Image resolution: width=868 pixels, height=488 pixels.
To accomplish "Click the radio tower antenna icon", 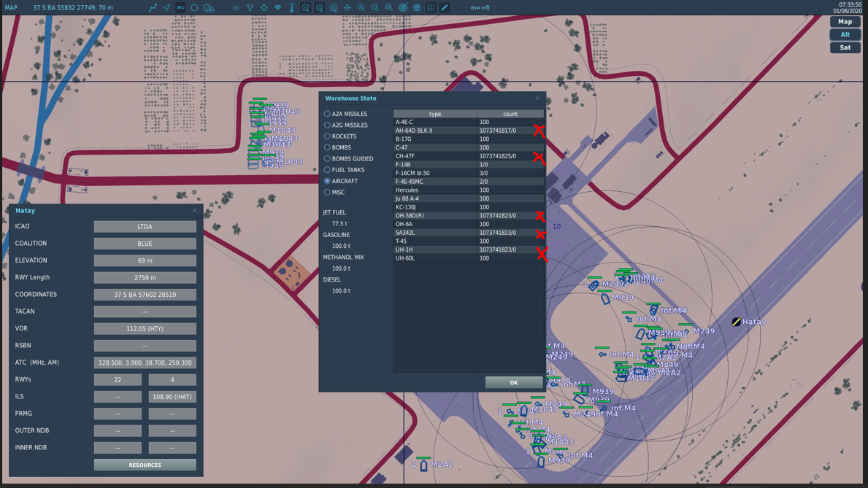I will click(x=292, y=8).
